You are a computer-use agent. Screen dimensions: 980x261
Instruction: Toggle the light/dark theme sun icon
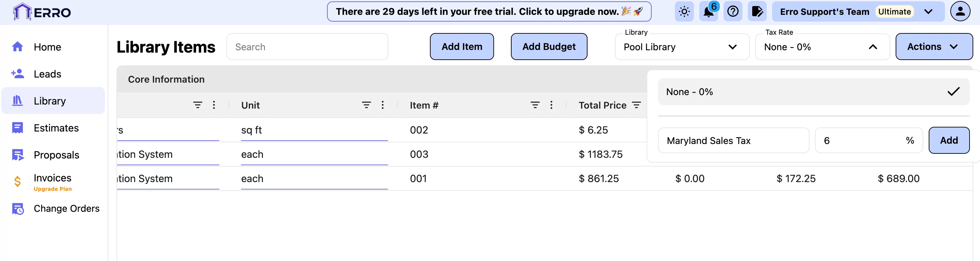coord(684,12)
